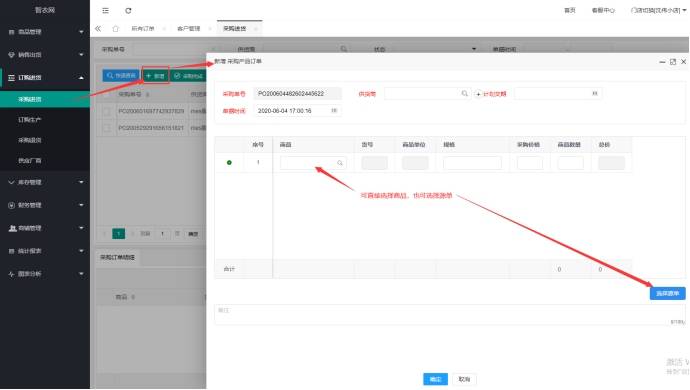Go to the home tab house icon
Screen dimensions: 690x390
tap(115, 29)
